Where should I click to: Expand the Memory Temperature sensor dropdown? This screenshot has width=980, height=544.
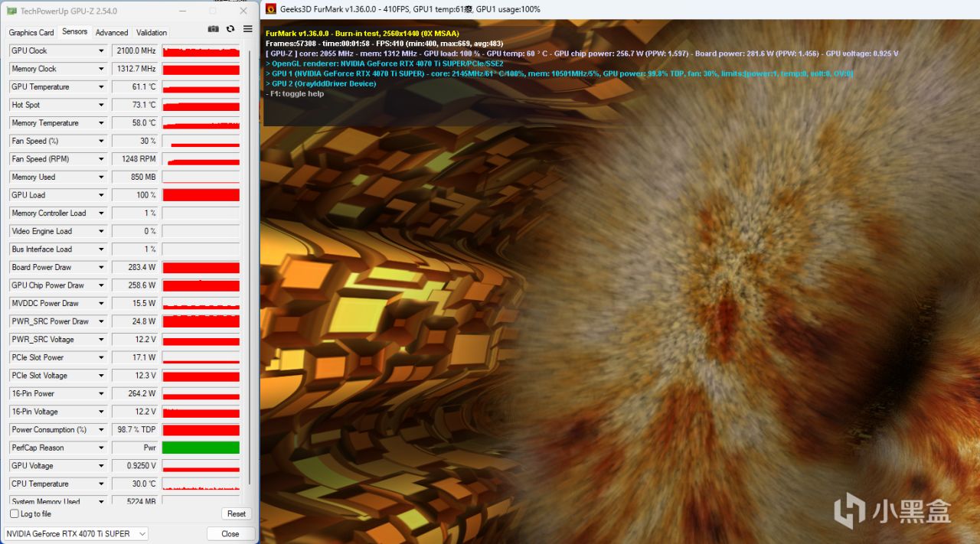coord(101,123)
